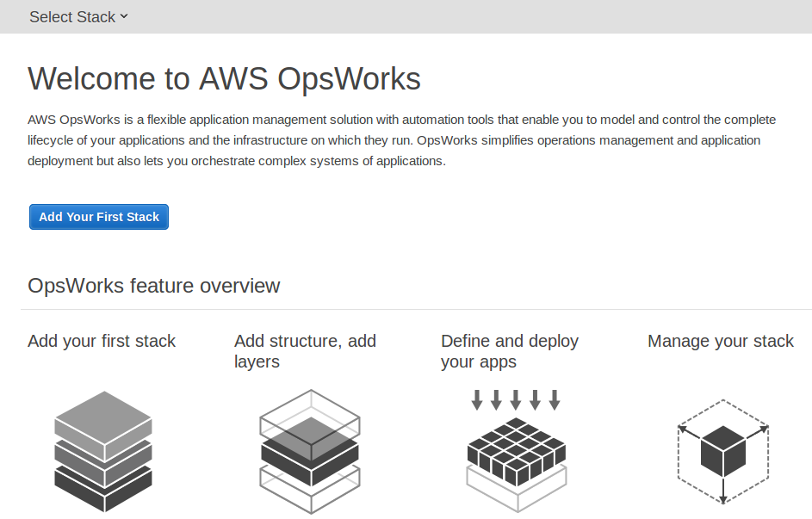This screenshot has height=519, width=812.
Task: Click the AWS OpsWorks description paragraph
Action: point(402,140)
